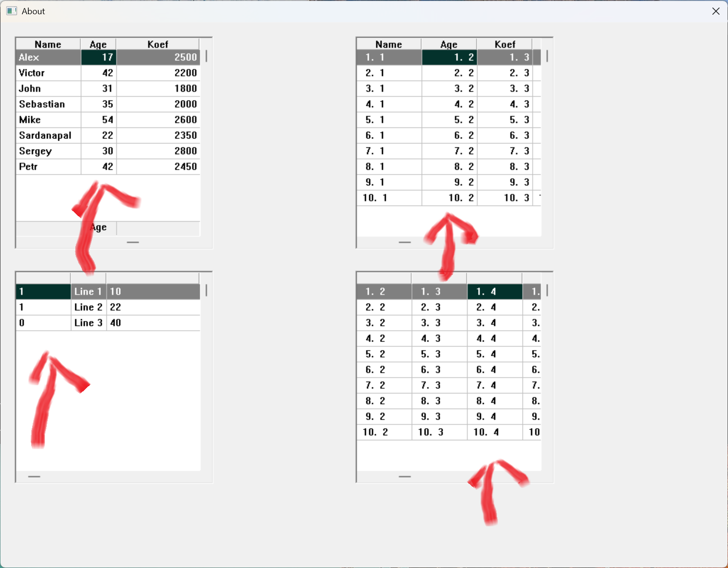Click Sebastian's age value 35
Viewport: 728px width, 568px height.
(98, 104)
